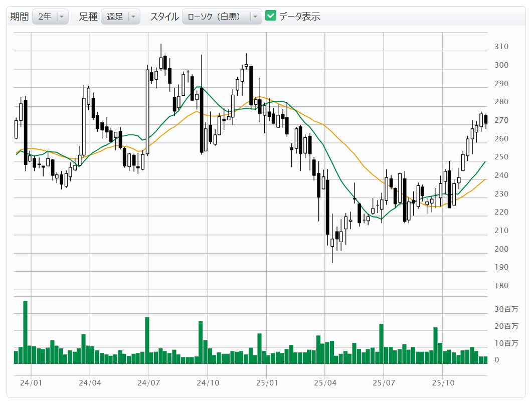
Task: Click the arrow beside 週足
Action: [133, 17]
